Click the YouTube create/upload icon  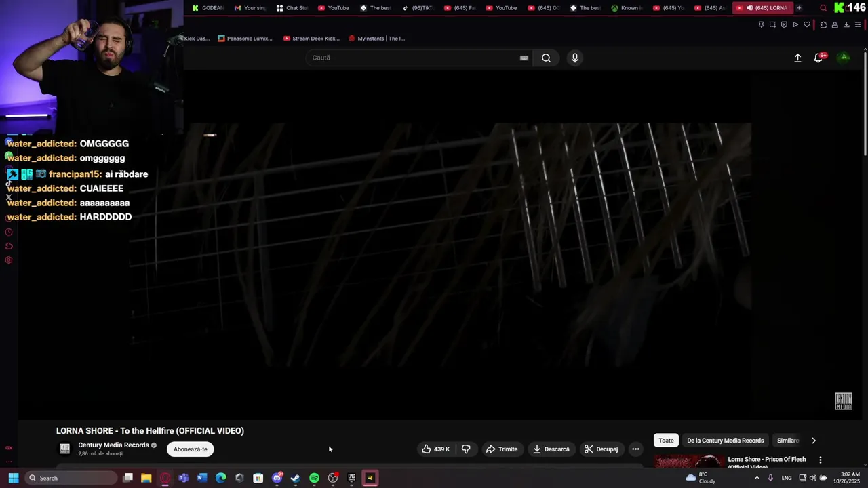pos(797,58)
